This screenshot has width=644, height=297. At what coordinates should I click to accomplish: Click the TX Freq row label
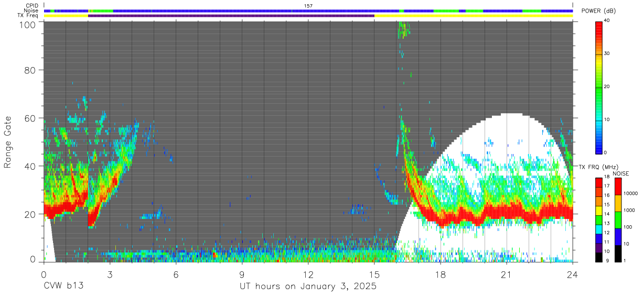pos(28,16)
